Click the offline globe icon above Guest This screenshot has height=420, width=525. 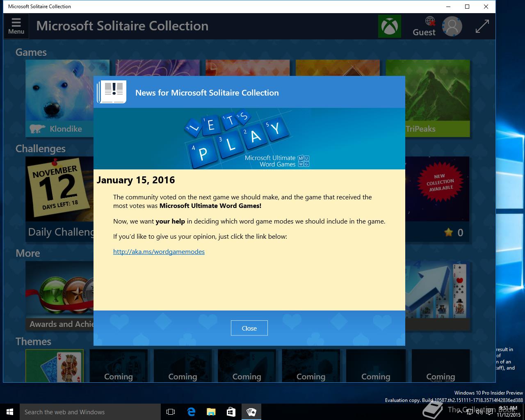coord(430,21)
